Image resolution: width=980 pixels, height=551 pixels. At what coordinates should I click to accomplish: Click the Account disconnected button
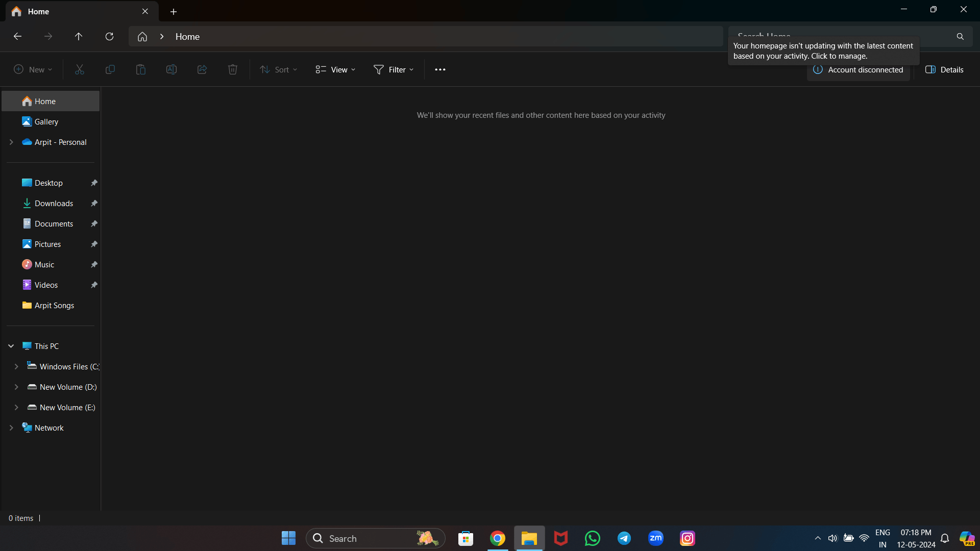tap(858, 70)
